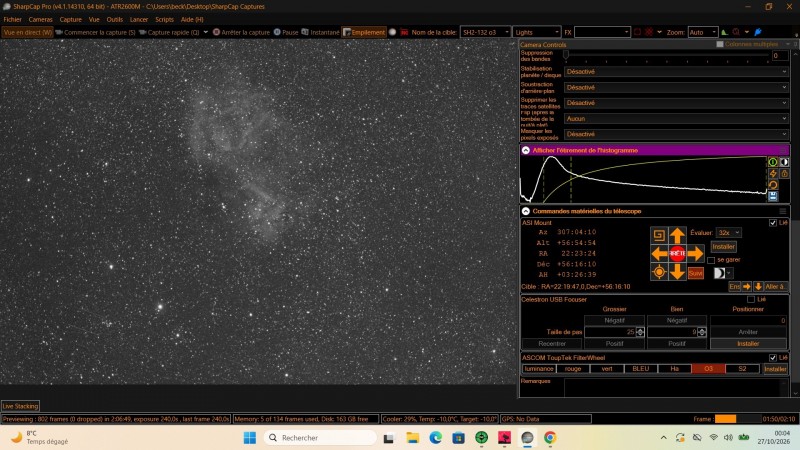The width and height of the screenshot is (800, 450).
Task: Collapse the Afficher l'étirement de l'histogramme section
Action: (526, 151)
